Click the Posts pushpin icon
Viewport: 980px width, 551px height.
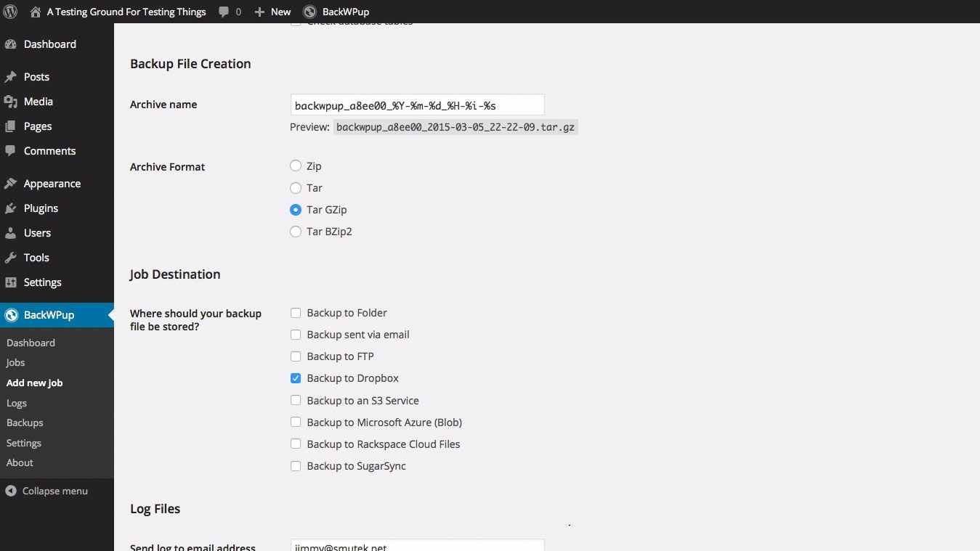(x=10, y=77)
